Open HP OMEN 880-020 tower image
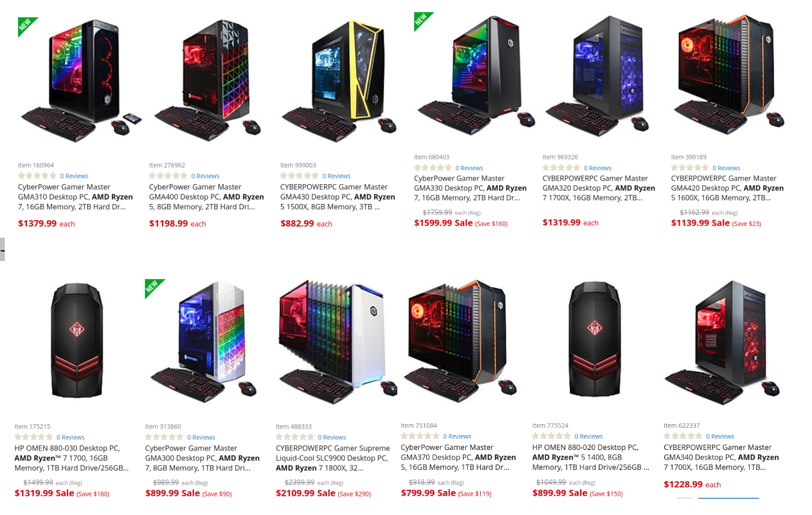 (x=595, y=340)
